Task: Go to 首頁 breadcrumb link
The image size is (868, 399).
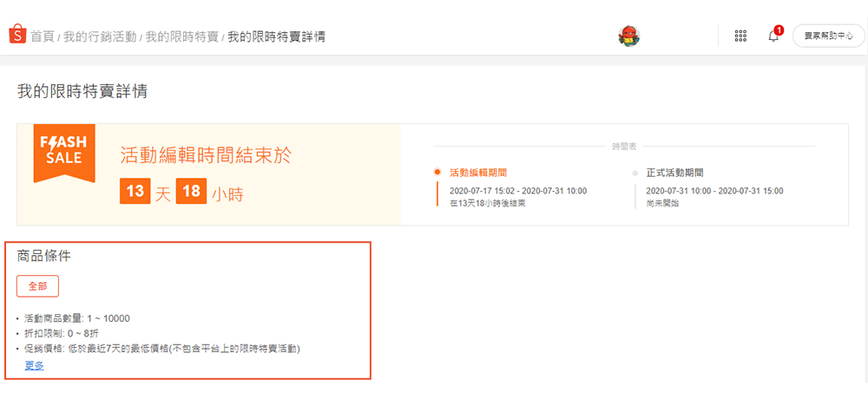Action: [42, 37]
